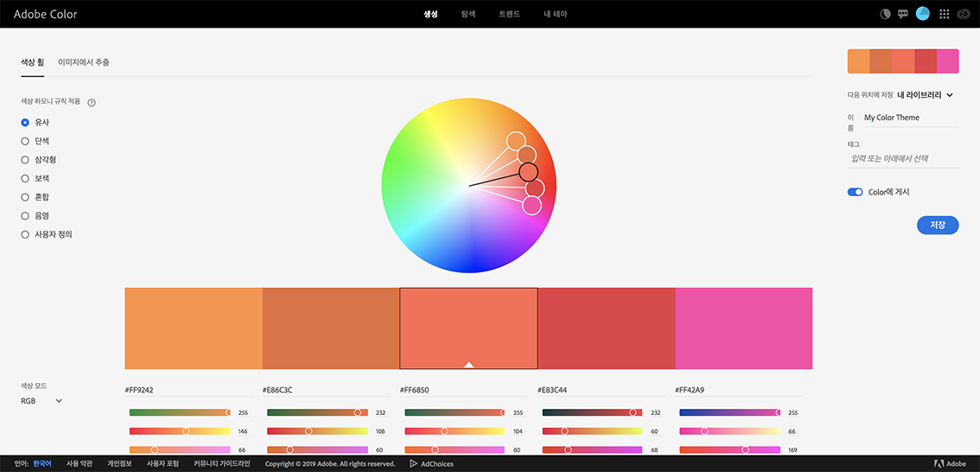The height and width of the screenshot is (472, 980).
Task: Click the red slider of #E83C44
Action: [x=593, y=412]
